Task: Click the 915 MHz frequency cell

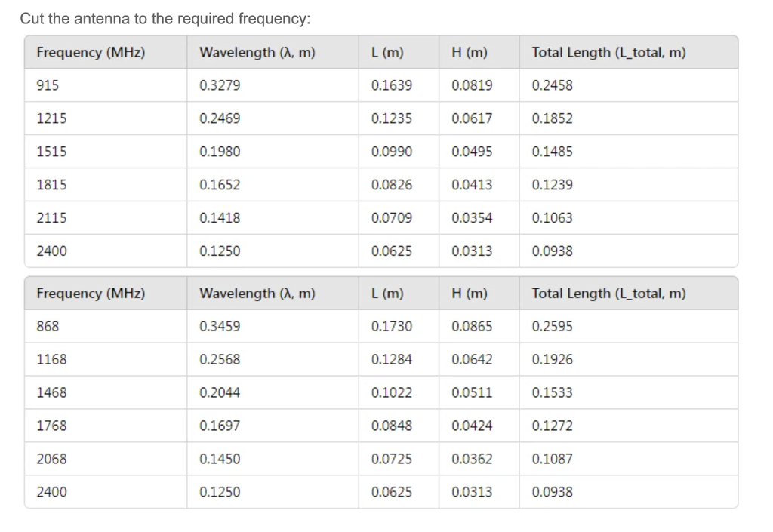Action: [48, 85]
